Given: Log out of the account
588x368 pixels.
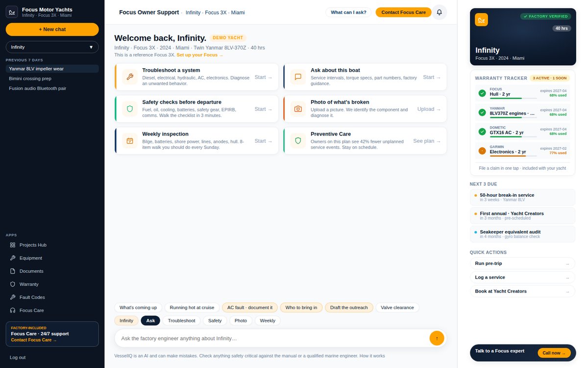Looking at the screenshot, I should click(x=18, y=357).
